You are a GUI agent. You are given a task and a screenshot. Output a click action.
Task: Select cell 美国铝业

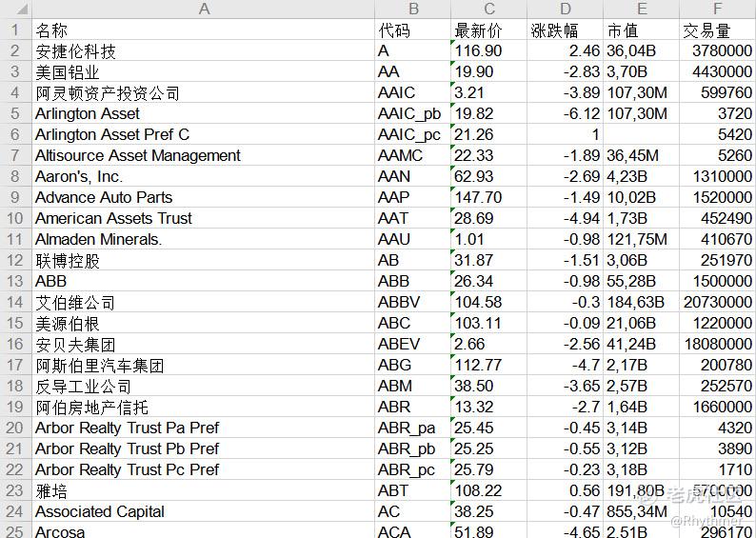point(203,71)
